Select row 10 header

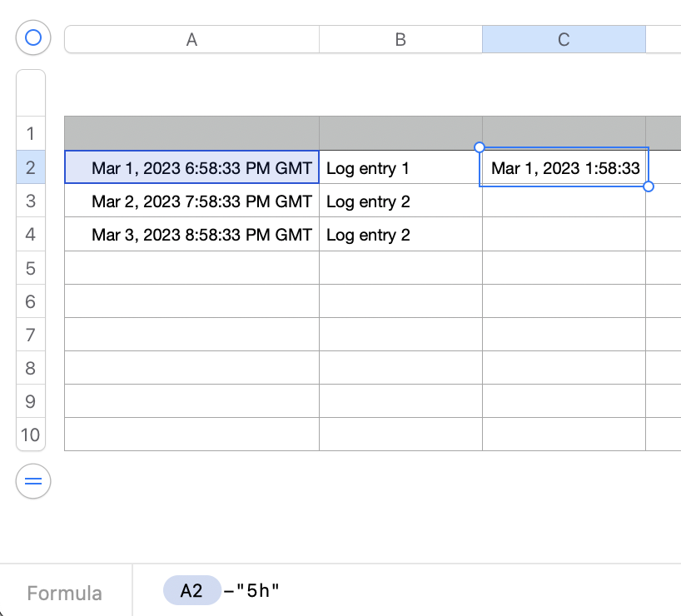pos(31,435)
